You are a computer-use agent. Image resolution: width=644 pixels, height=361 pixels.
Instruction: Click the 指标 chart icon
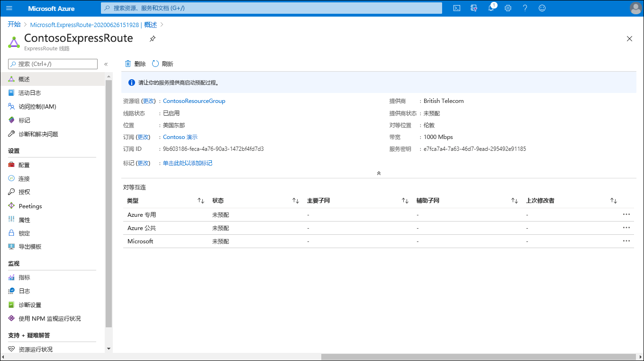click(11, 278)
